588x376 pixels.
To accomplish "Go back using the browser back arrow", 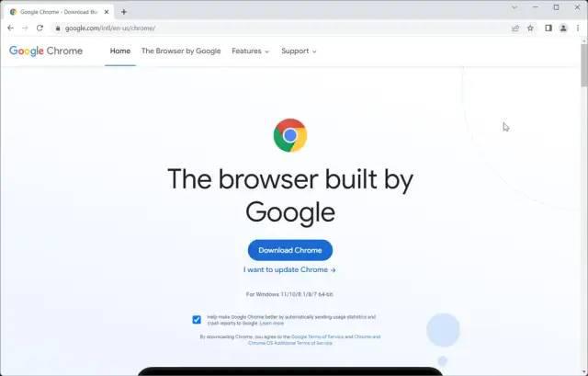I will coord(10,28).
